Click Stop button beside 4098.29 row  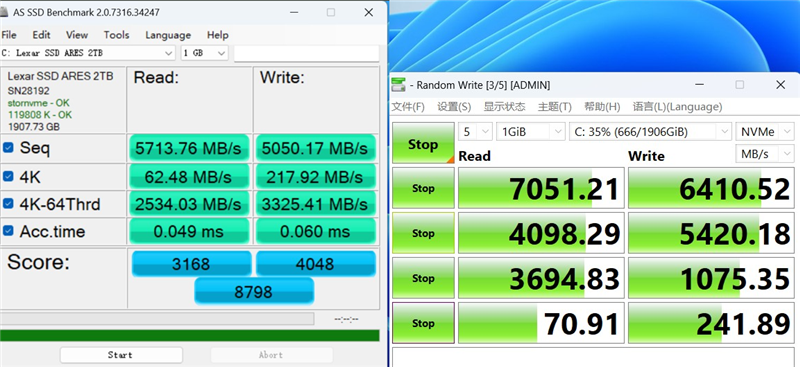423,233
